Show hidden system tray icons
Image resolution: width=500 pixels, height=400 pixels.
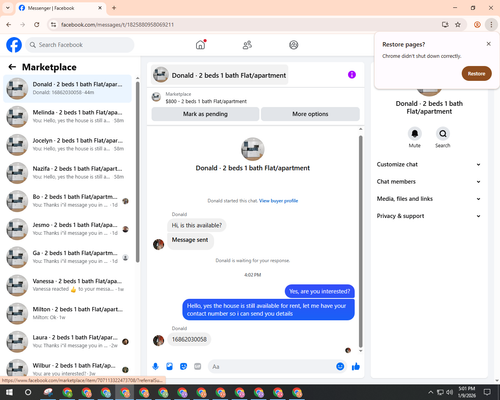tap(431, 392)
